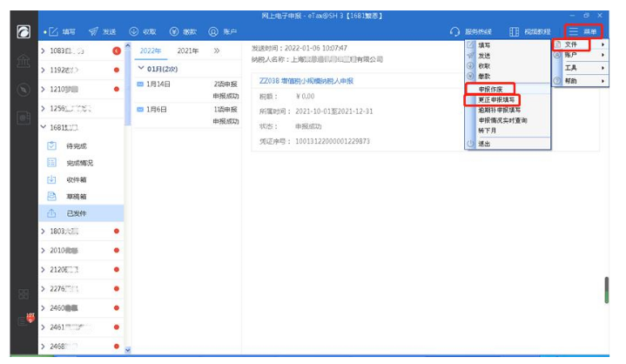Viewport: 626px width, 364px height.
Task: Click the compass sidebar icon
Action: (x=24, y=90)
